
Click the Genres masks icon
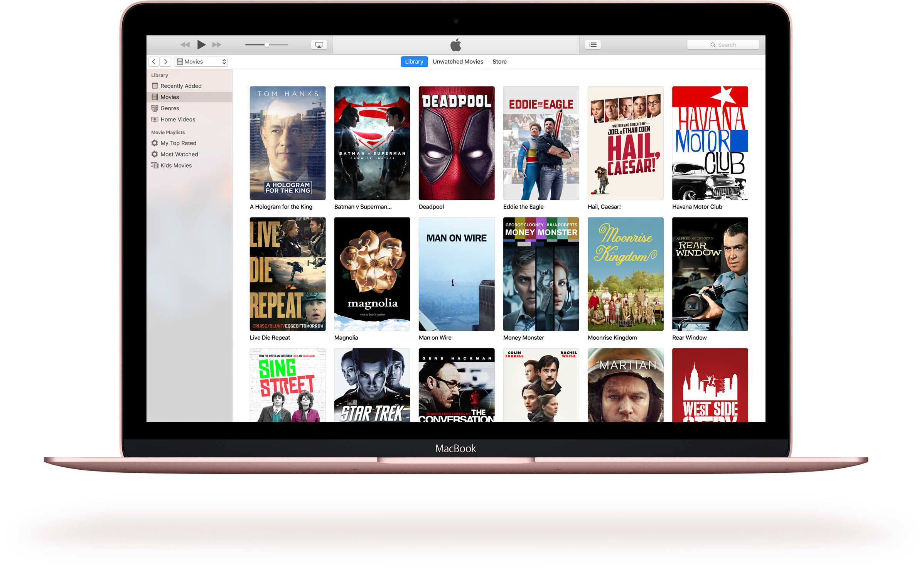click(155, 108)
